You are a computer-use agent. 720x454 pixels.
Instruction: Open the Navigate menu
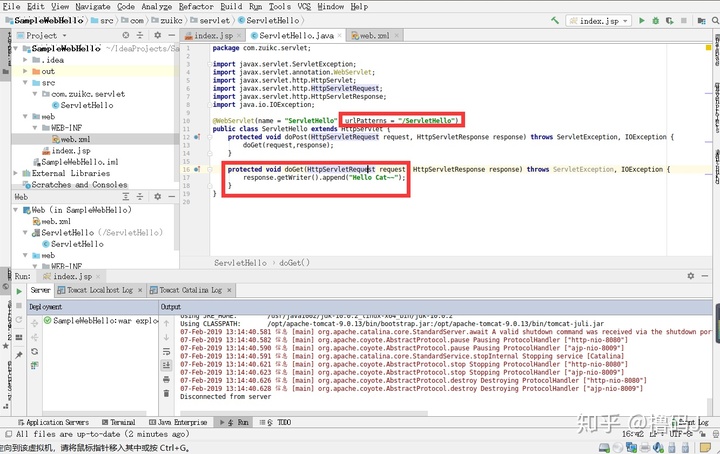[93, 6]
